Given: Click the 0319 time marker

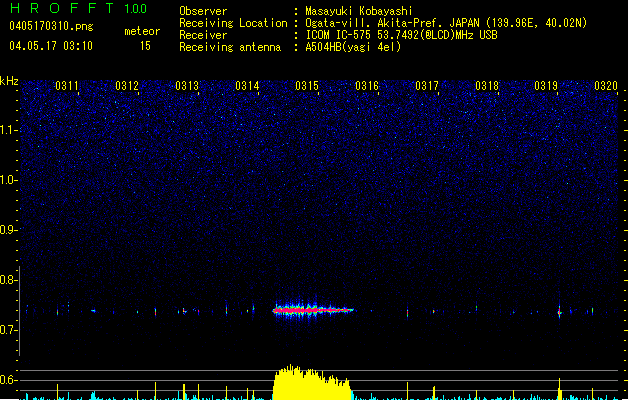Looking at the screenshot, I should coord(546,86).
